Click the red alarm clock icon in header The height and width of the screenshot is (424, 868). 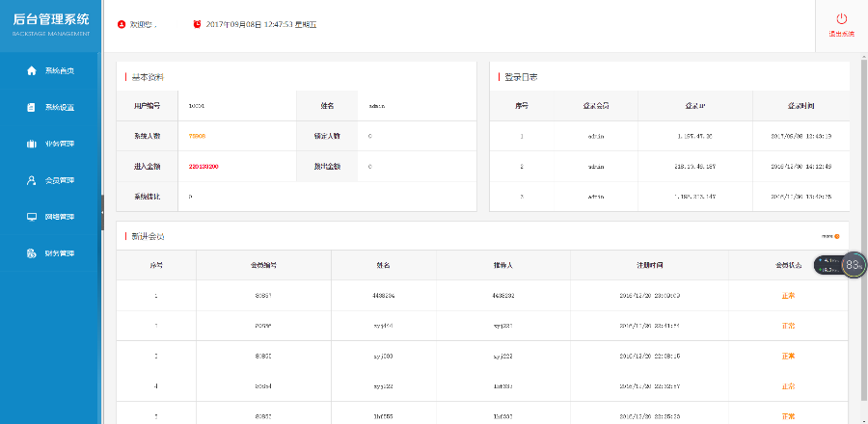(198, 24)
